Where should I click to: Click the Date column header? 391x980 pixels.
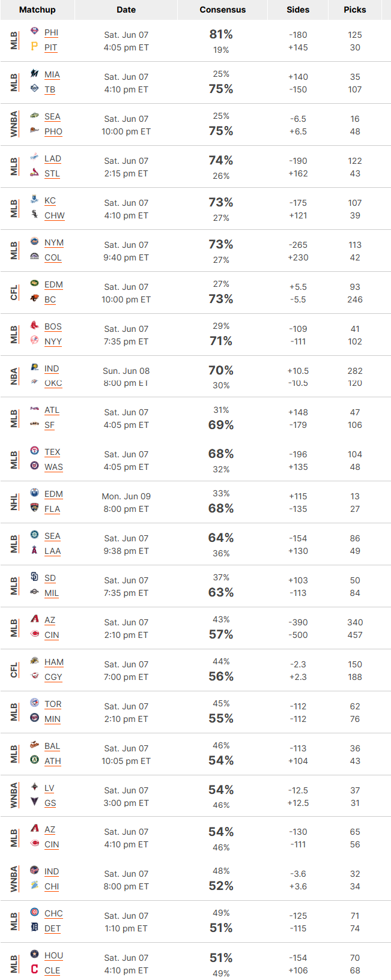(x=126, y=10)
